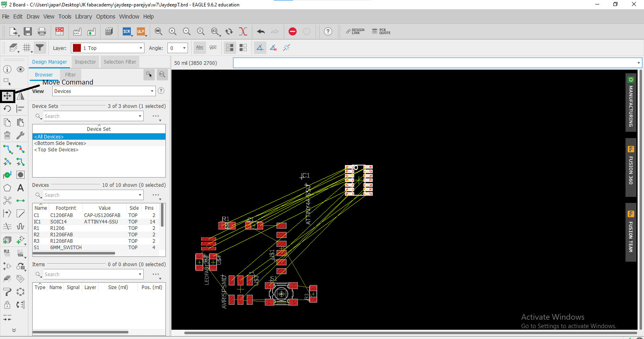Viewport: 644px width, 339px height.
Task: Toggle the first component grouping mode
Action: point(230,48)
